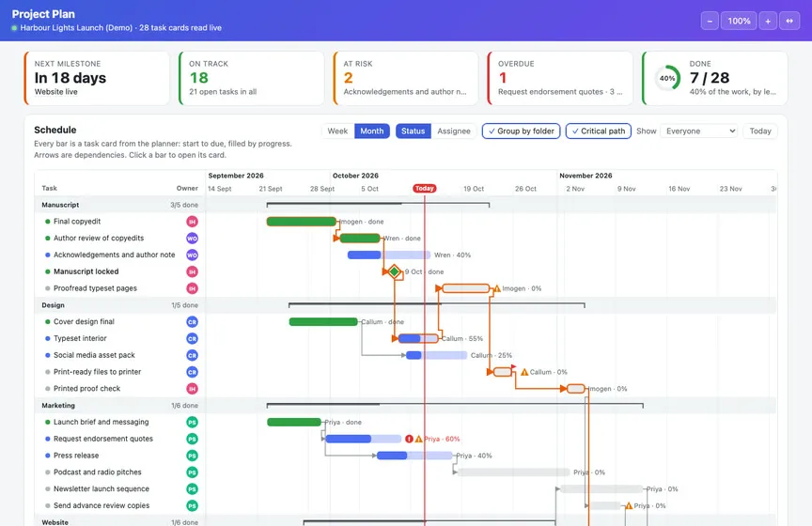
Task: Click the CR avatar beside Cover design final
Action: point(192,322)
